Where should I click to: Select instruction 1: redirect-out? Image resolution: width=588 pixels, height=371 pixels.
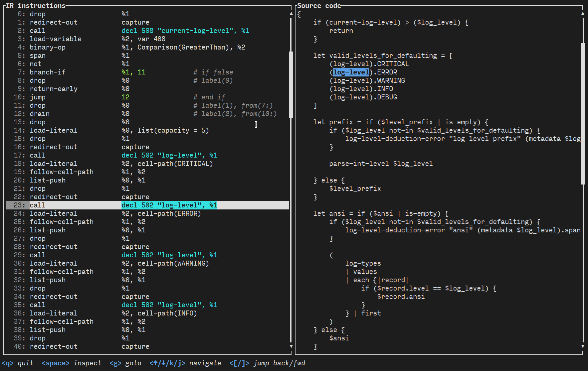(x=147, y=22)
